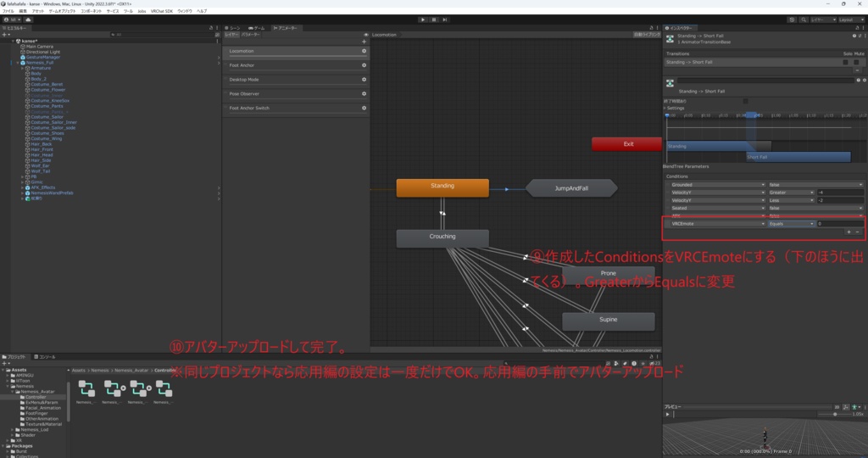Select the Supine state node
The image size is (868, 458).
click(609, 321)
